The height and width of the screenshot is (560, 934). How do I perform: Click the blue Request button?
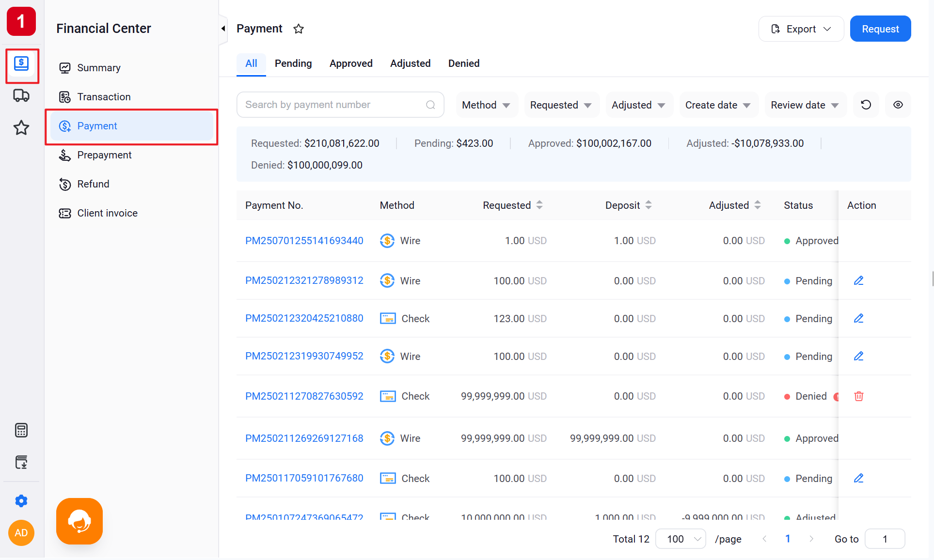[880, 29]
